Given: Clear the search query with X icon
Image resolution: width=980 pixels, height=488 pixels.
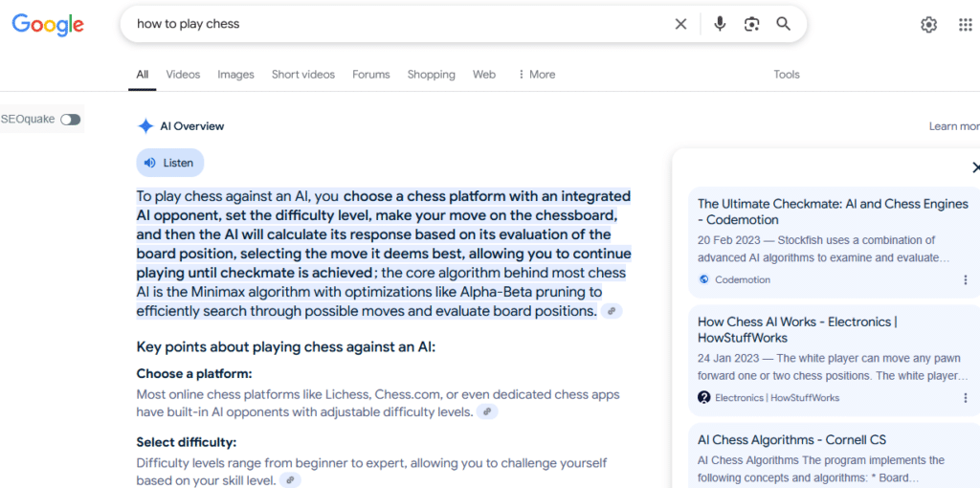Looking at the screenshot, I should click(680, 24).
